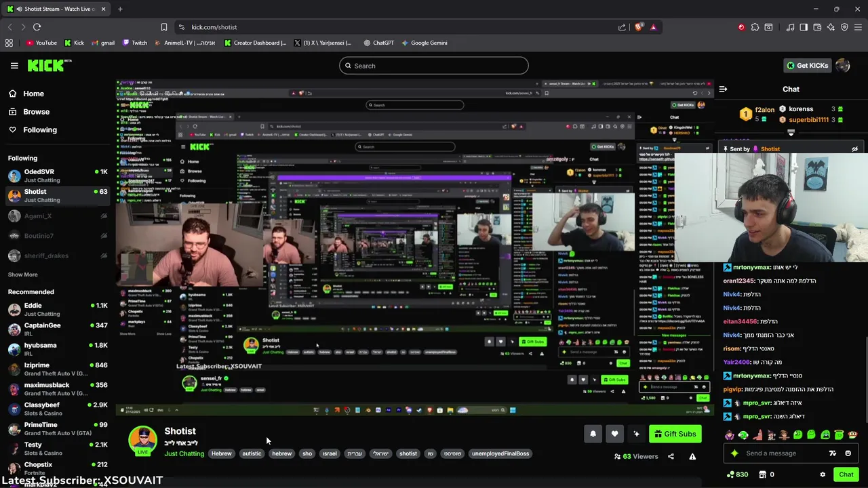This screenshot has height=488, width=868.
Task: Click the 63 Viewers count
Action: coord(636,456)
